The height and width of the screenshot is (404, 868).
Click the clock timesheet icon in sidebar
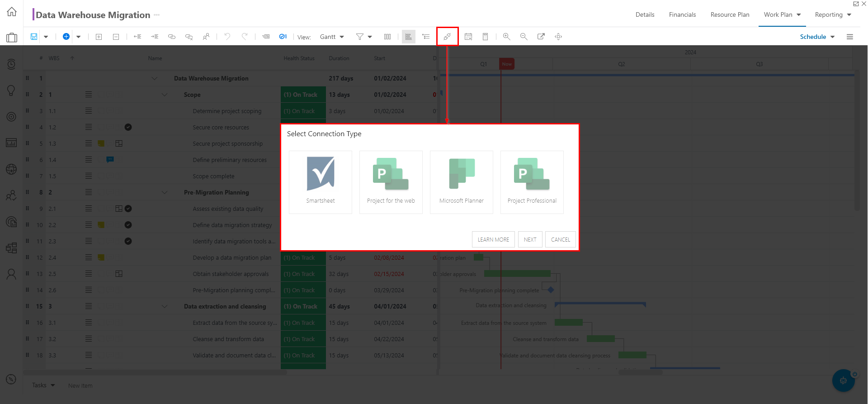[11, 64]
